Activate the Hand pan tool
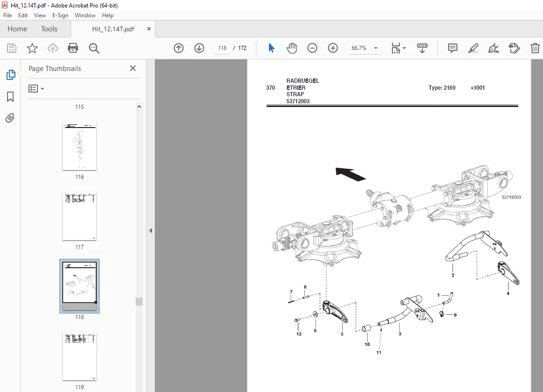This screenshot has width=543, height=392. coord(292,48)
